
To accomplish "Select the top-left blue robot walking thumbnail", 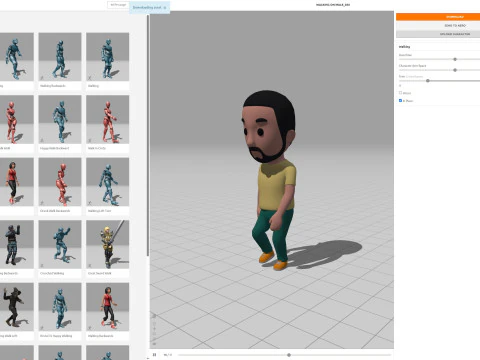I will click(17, 57).
